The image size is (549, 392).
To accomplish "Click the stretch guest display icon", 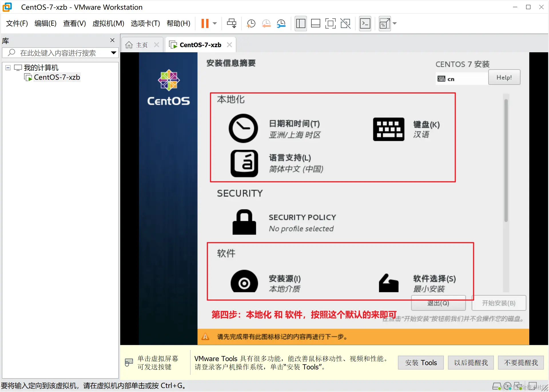I will [x=385, y=23].
